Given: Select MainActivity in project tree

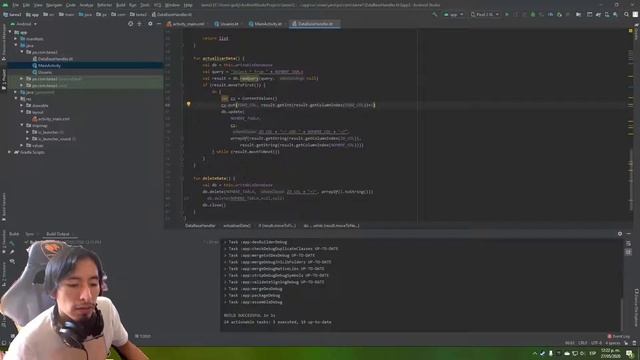Looking at the screenshot, I should click(47, 65).
